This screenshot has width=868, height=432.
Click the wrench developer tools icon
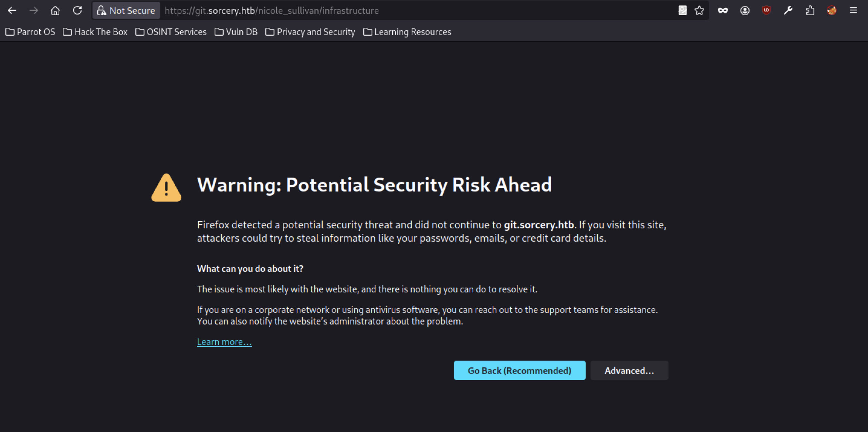(x=788, y=11)
